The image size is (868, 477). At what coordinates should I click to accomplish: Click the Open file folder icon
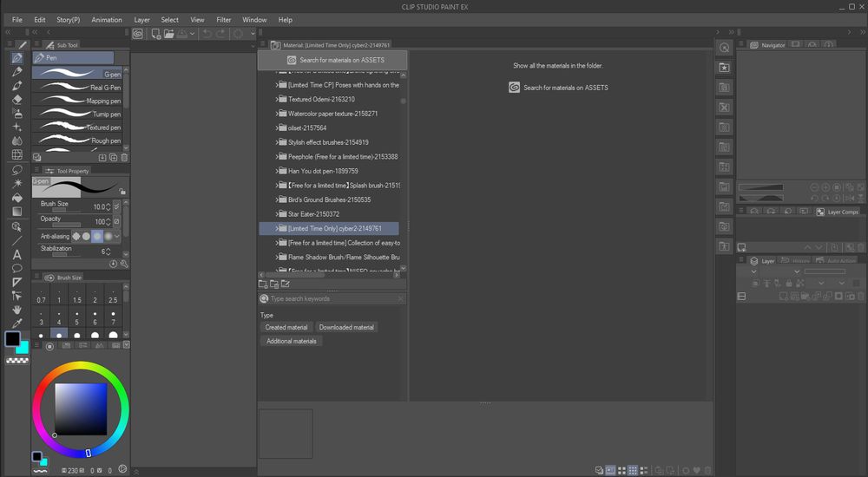(169, 34)
